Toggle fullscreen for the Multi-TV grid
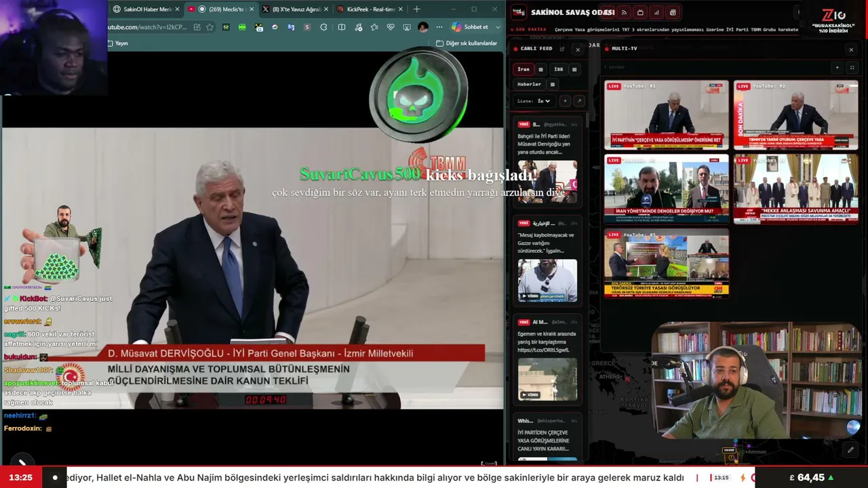 (852, 68)
